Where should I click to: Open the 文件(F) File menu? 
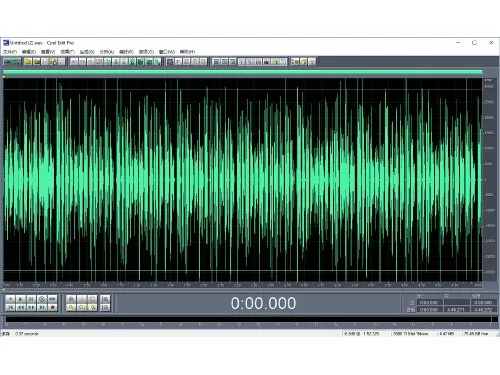10,52
